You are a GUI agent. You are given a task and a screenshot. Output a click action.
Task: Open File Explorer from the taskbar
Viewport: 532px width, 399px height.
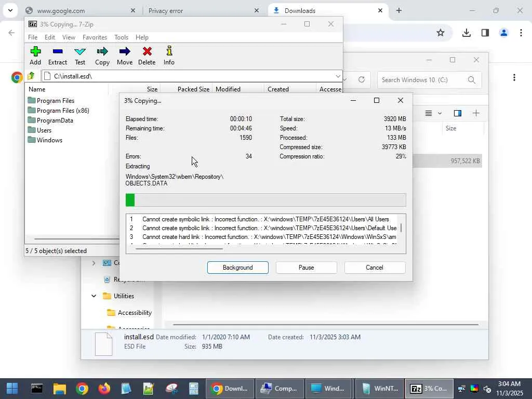[x=59, y=389]
